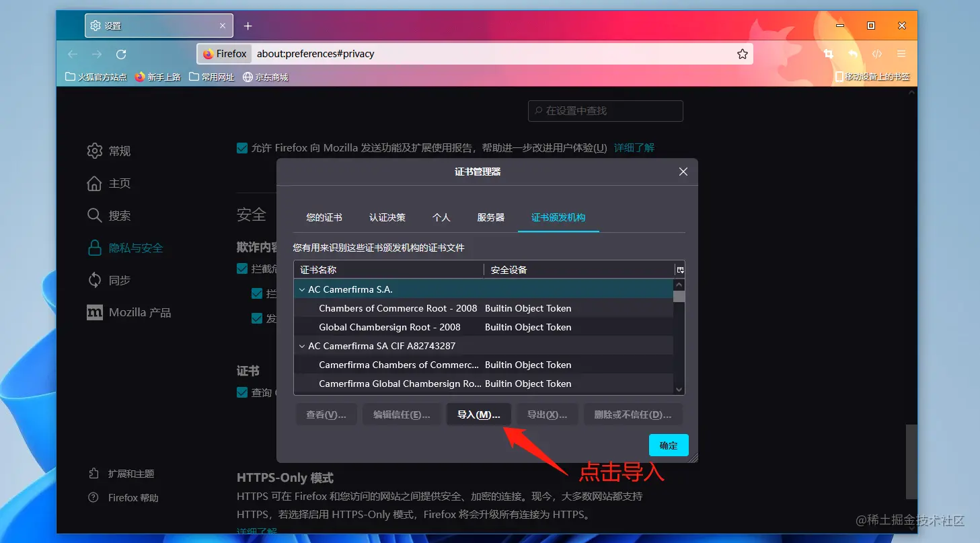Click scroll down arrow of certificate list
This screenshot has height=543, width=980.
coord(679,389)
